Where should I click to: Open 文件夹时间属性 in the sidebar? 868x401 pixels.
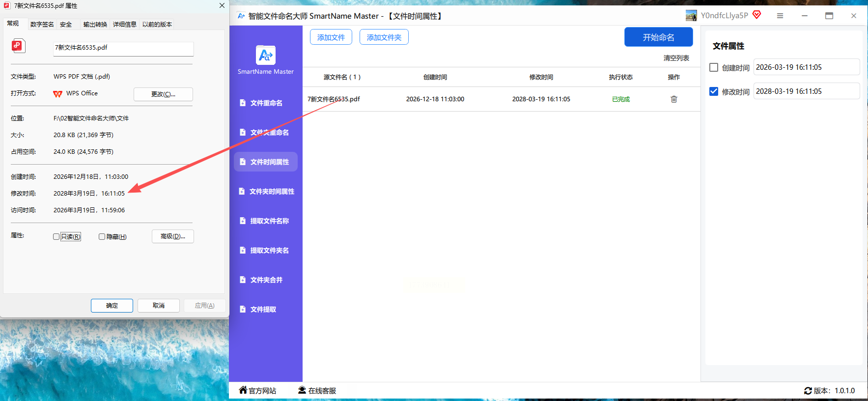coord(266,191)
